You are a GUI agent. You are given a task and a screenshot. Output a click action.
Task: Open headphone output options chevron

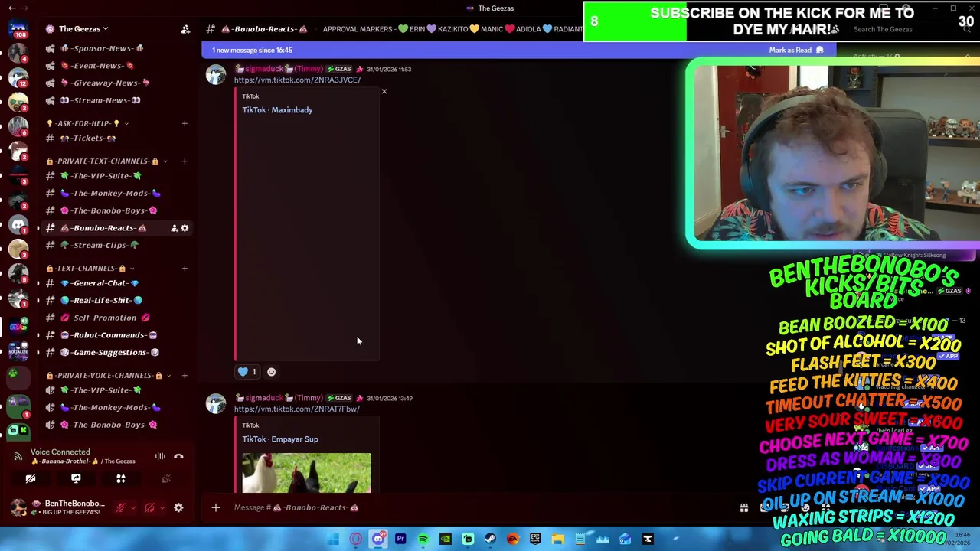click(x=162, y=507)
